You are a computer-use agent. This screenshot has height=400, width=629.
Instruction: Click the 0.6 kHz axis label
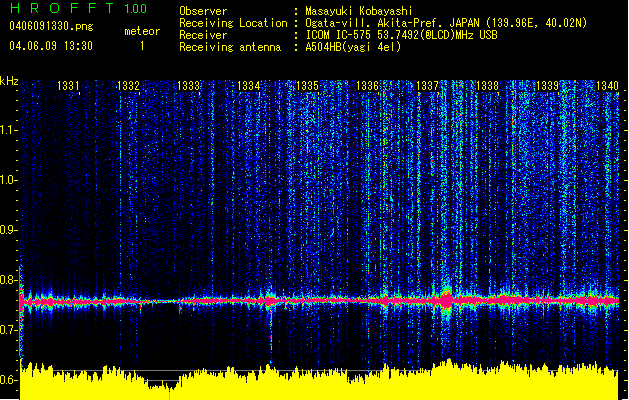[x=9, y=380]
